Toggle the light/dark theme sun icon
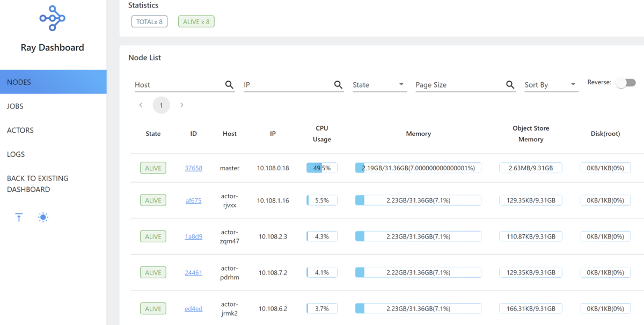Image resolution: width=644 pixels, height=325 pixels. (43, 218)
